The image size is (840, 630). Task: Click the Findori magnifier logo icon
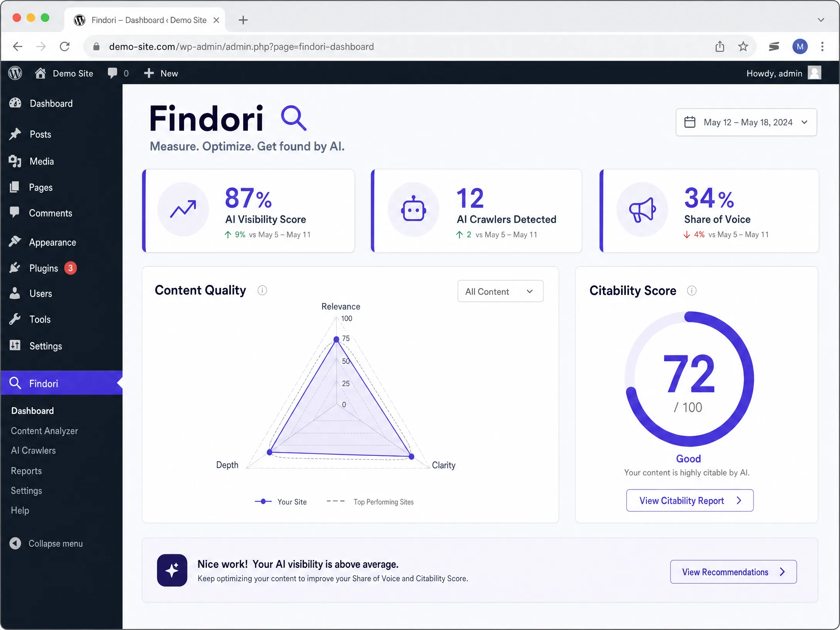point(294,119)
